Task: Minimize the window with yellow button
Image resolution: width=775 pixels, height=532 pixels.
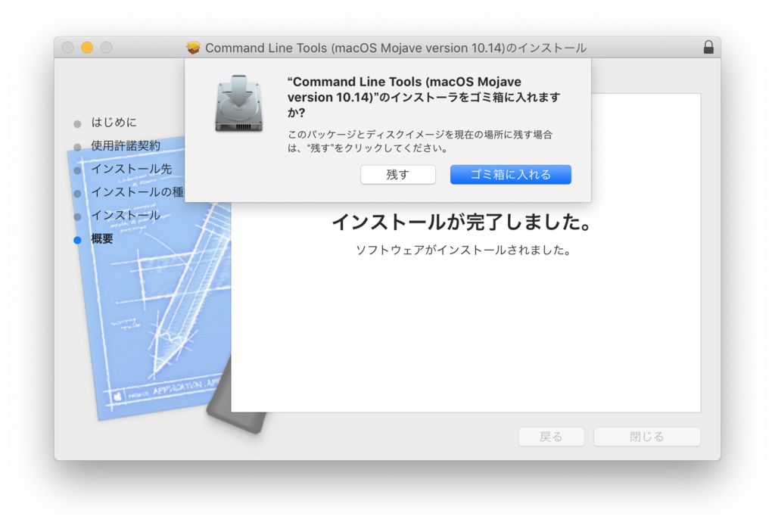Action: point(87,48)
